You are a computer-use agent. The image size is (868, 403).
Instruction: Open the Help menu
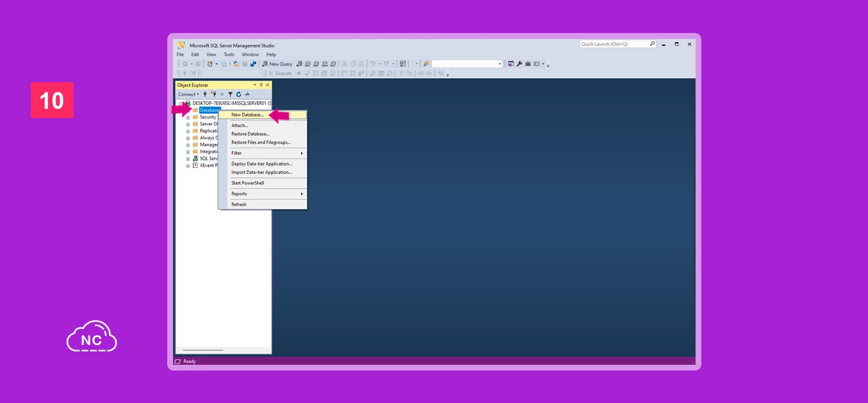click(x=271, y=54)
